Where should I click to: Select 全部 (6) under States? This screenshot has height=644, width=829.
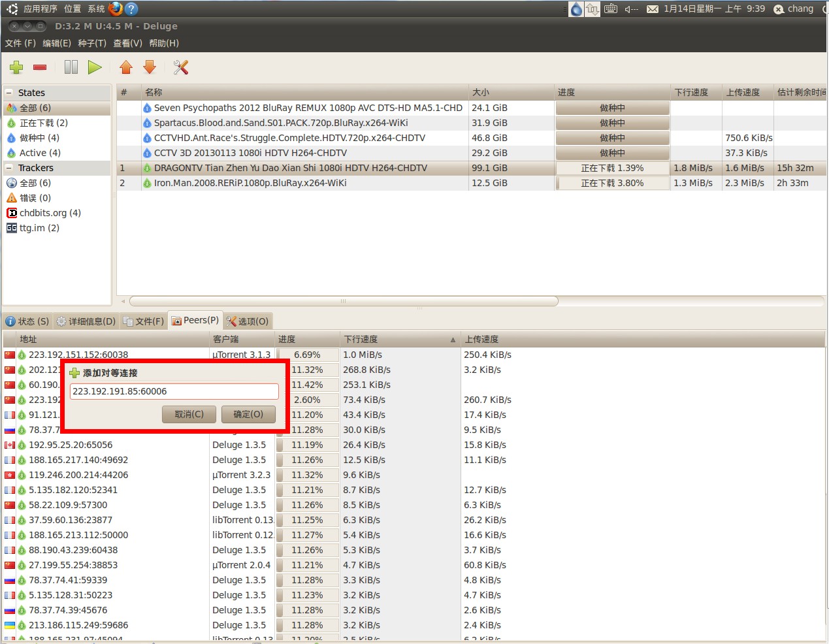pyautogui.click(x=57, y=108)
